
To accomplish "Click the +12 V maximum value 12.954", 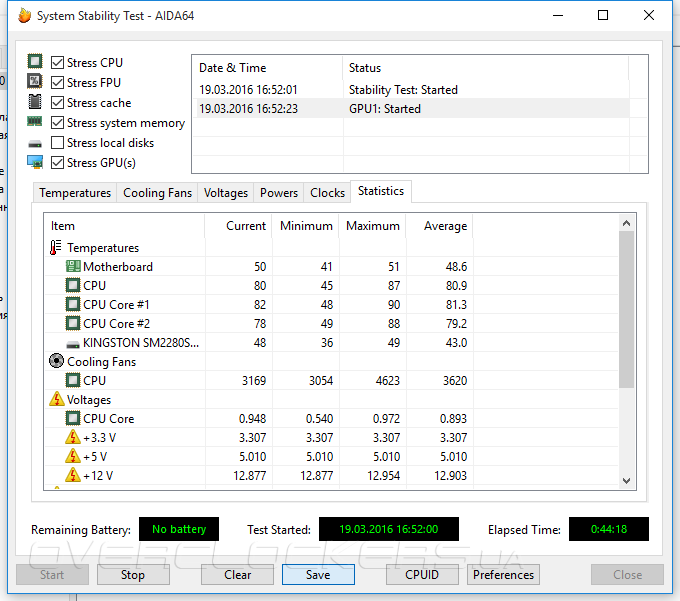I will tap(384, 476).
